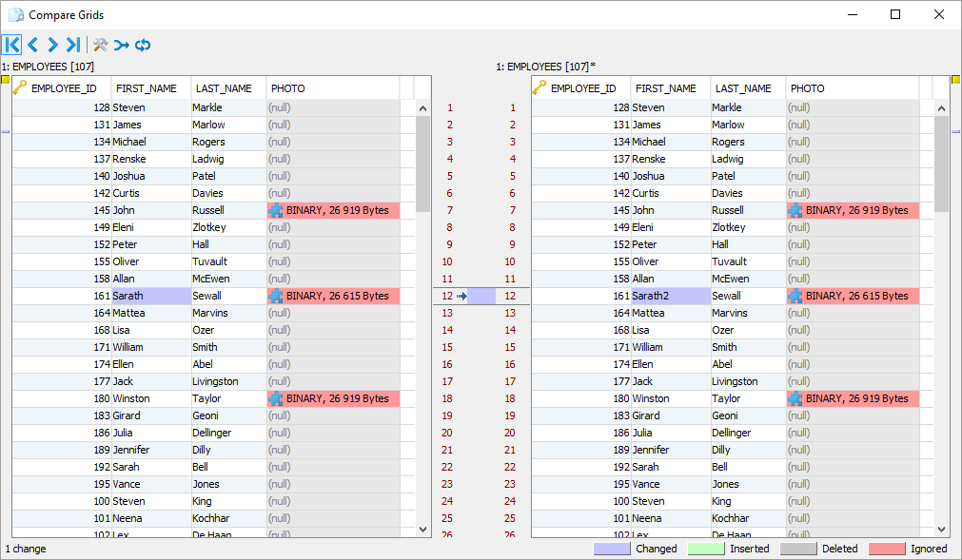
Task: Jump to last difference icon
Action: pyautogui.click(x=73, y=45)
